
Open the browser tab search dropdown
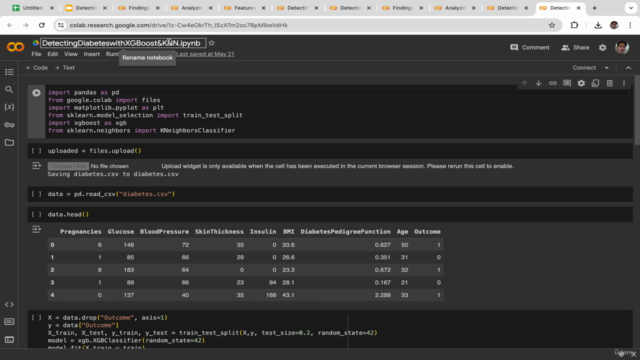(x=631, y=8)
